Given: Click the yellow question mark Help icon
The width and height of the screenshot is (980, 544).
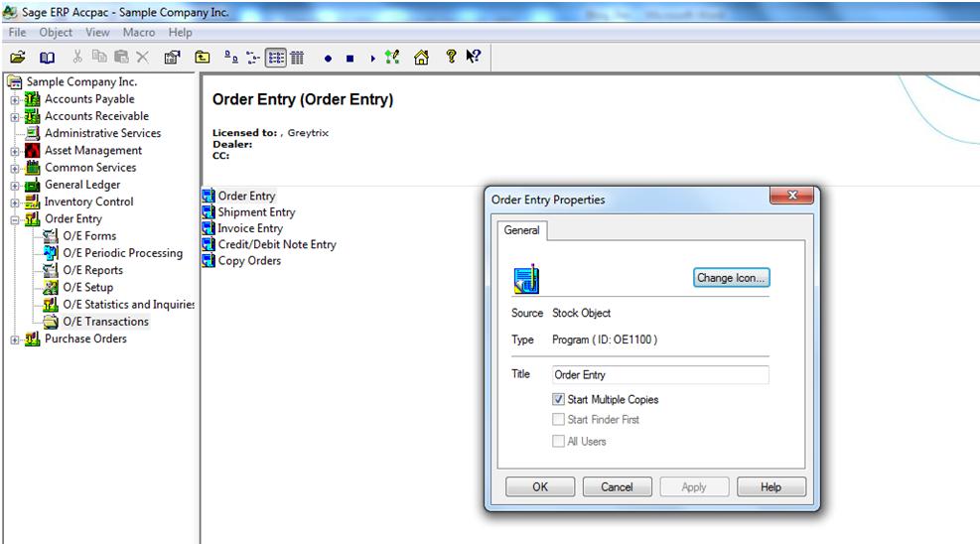Looking at the screenshot, I should pyautogui.click(x=451, y=57).
